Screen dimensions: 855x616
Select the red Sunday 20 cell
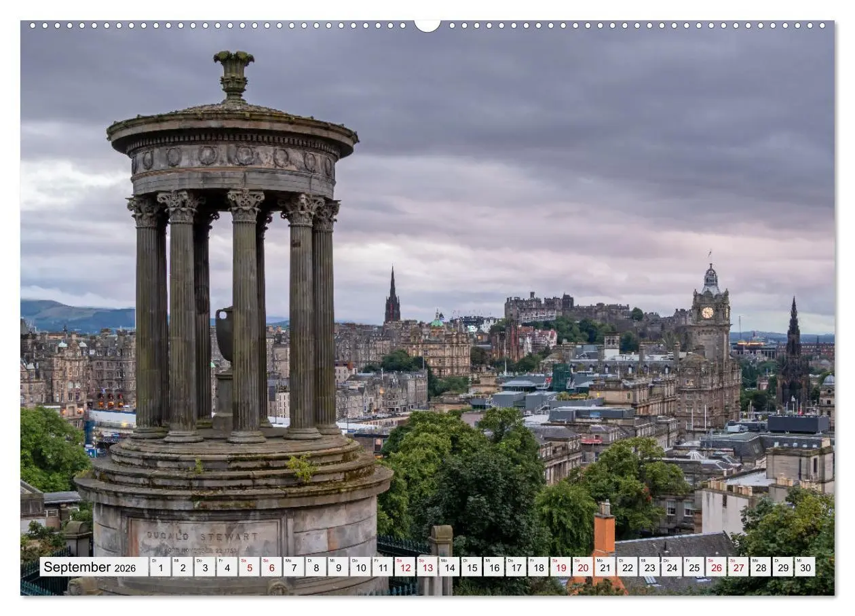(x=582, y=567)
